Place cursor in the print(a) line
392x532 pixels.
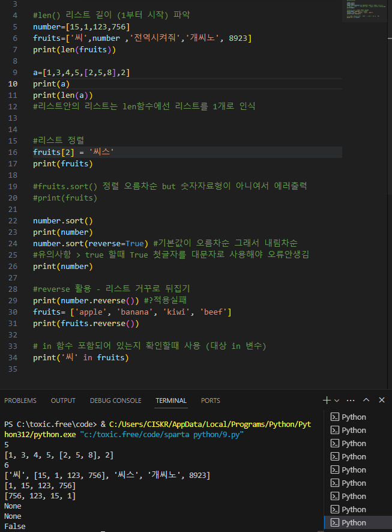[x=51, y=84]
